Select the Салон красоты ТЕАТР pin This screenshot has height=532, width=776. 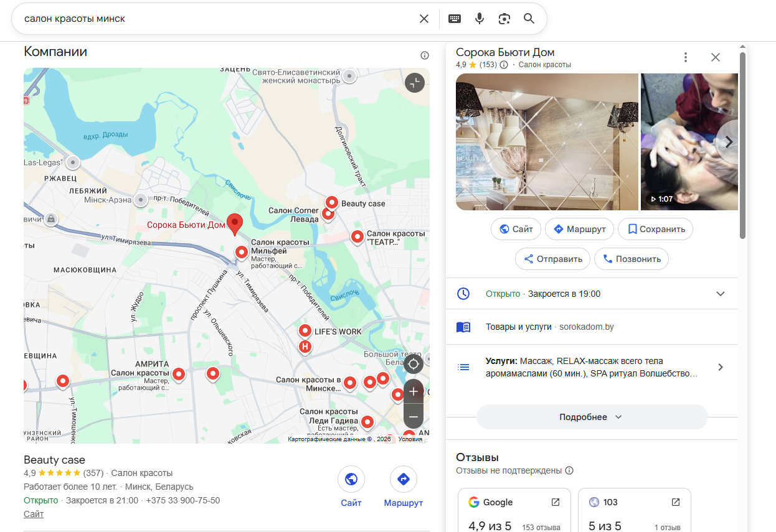pyautogui.click(x=357, y=236)
